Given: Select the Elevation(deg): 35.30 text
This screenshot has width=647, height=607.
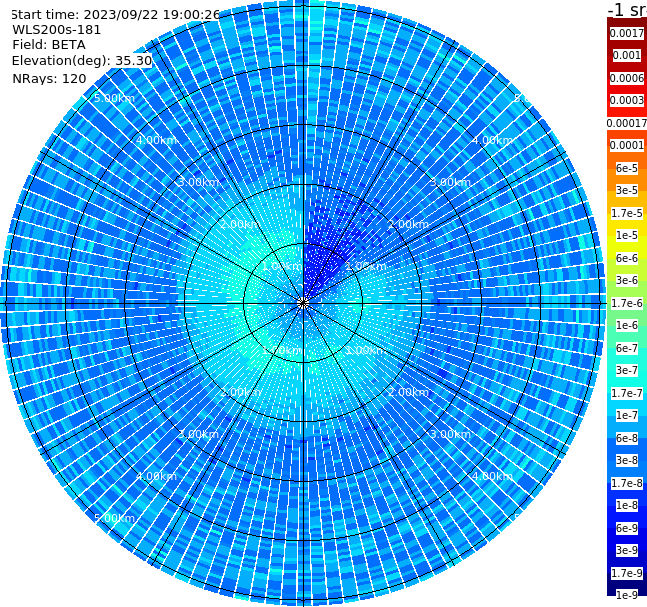Looking at the screenshot, I should (82, 61).
